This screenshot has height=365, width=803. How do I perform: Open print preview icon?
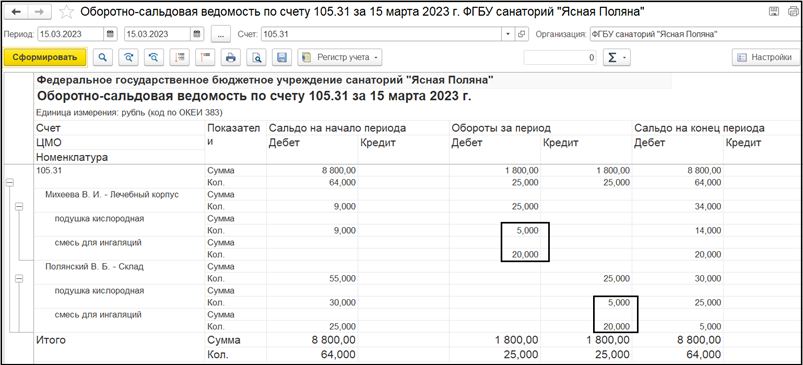(x=256, y=57)
